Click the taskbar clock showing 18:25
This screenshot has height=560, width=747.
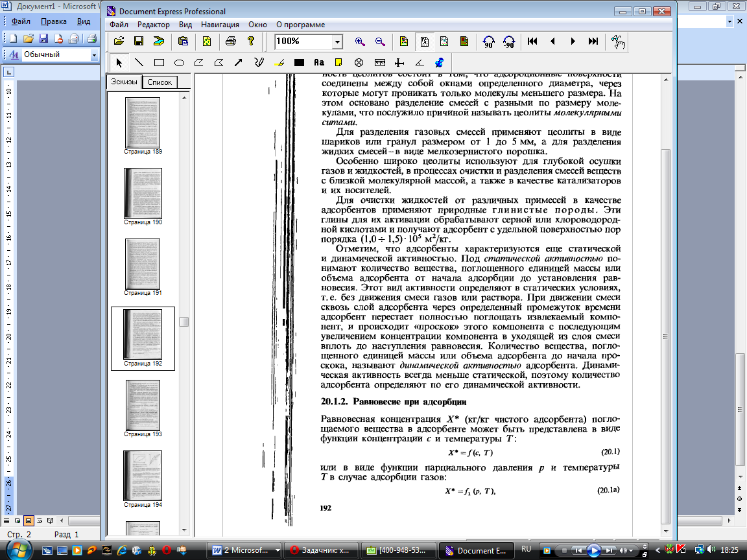click(x=729, y=550)
